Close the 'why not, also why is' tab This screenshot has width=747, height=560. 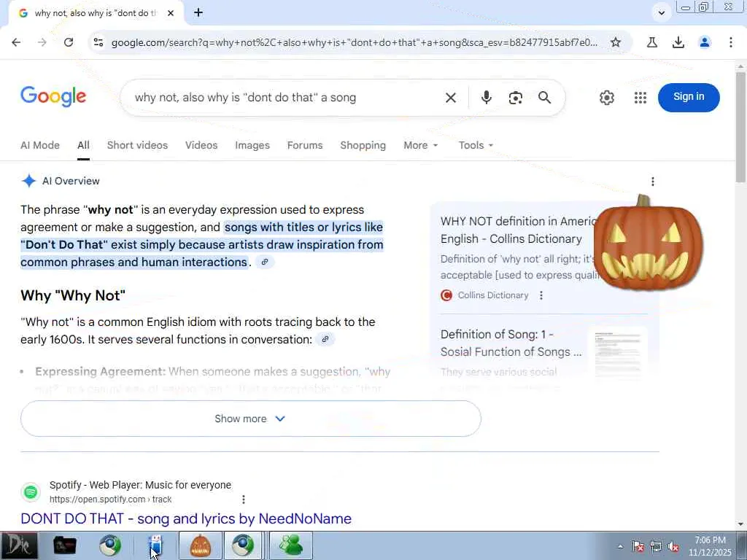(x=171, y=13)
